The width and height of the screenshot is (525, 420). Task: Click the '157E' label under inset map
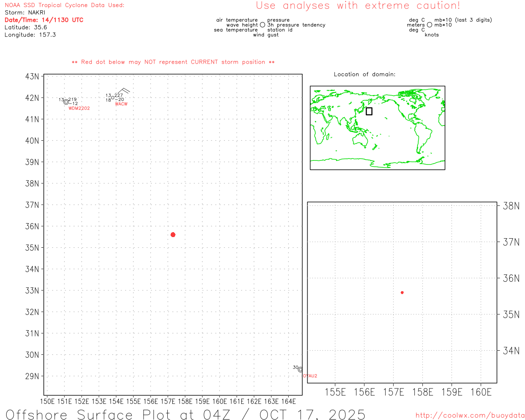tap(393, 393)
